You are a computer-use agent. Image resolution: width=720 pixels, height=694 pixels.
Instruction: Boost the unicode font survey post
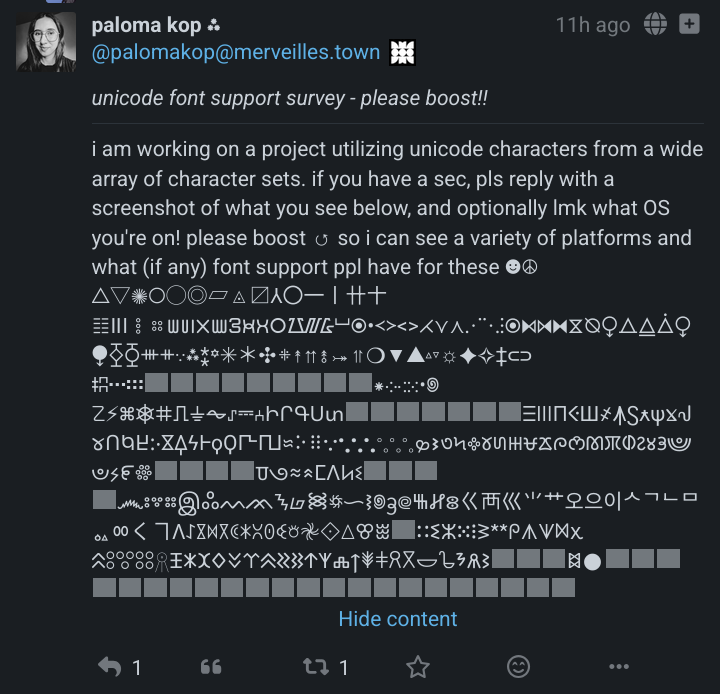tap(314, 666)
